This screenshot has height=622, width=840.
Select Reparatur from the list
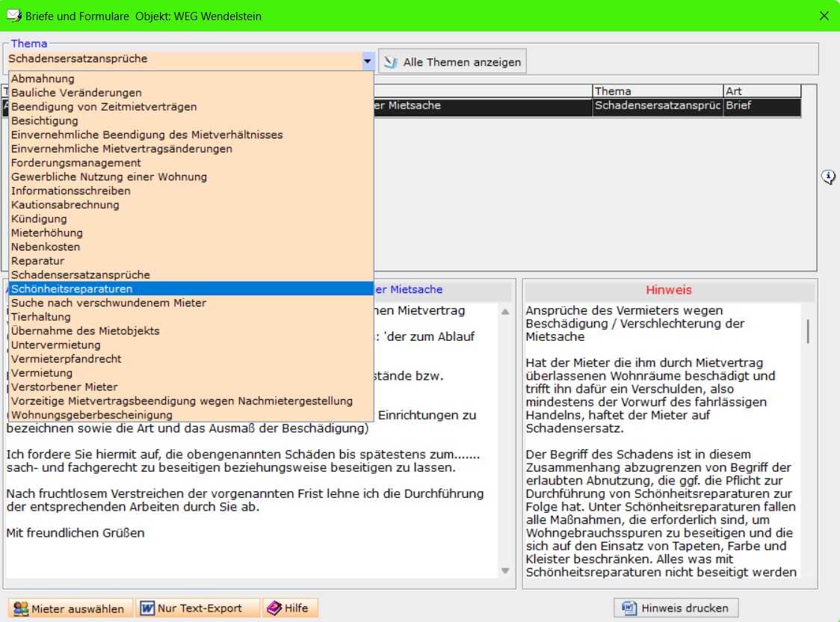191,260
